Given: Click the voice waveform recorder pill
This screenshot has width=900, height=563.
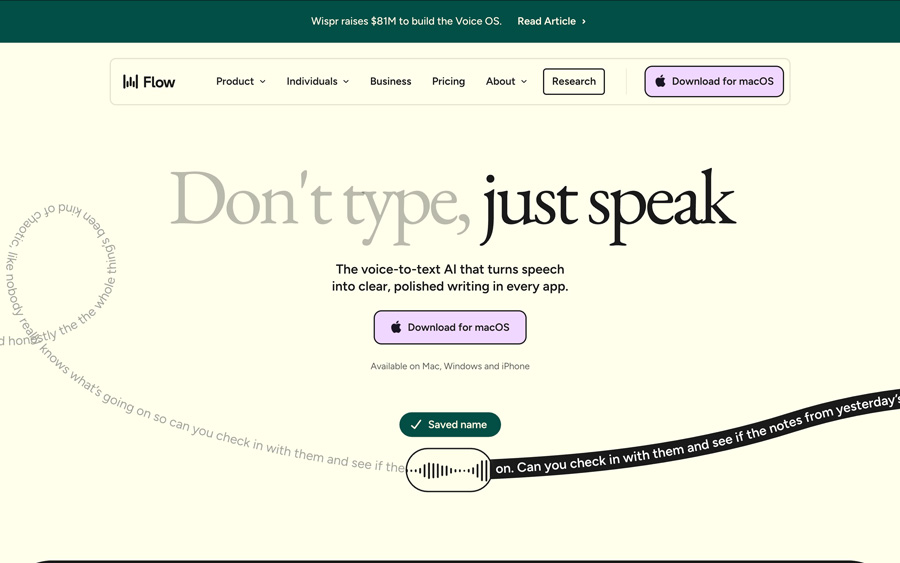Looking at the screenshot, I should coord(448,470).
